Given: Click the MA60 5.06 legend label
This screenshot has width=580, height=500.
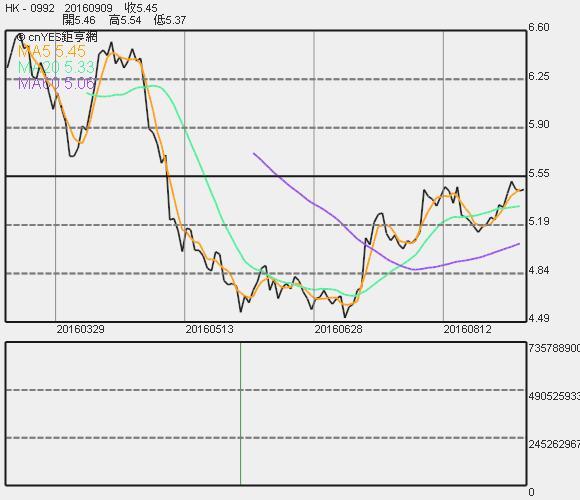Looking at the screenshot, I should (x=56, y=84).
